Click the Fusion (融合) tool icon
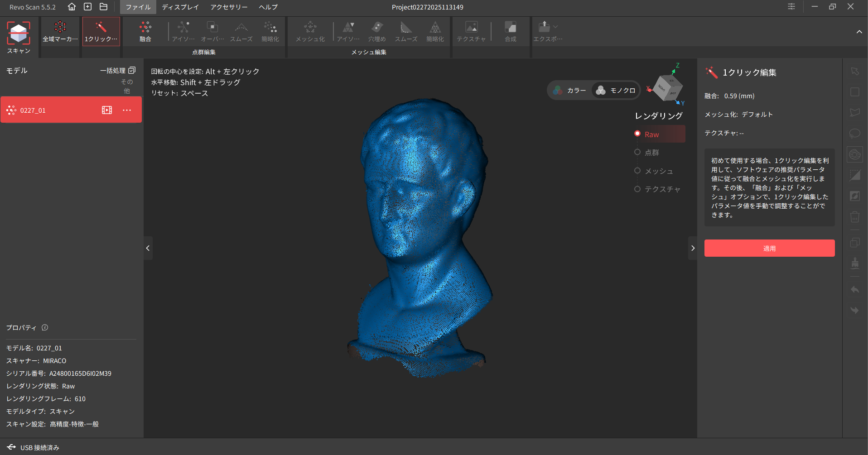868x455 pixels. pyautogui.click(x=145, y=31)
